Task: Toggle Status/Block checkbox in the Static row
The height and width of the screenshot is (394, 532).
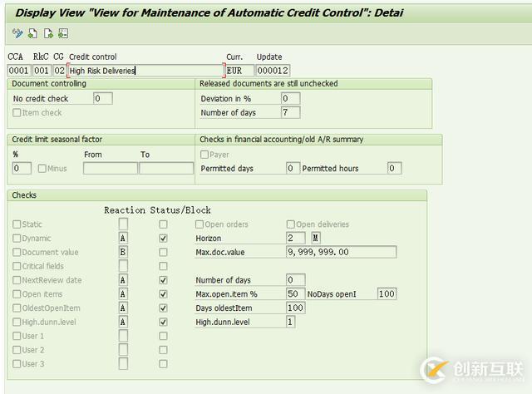Action: (163, 224)
